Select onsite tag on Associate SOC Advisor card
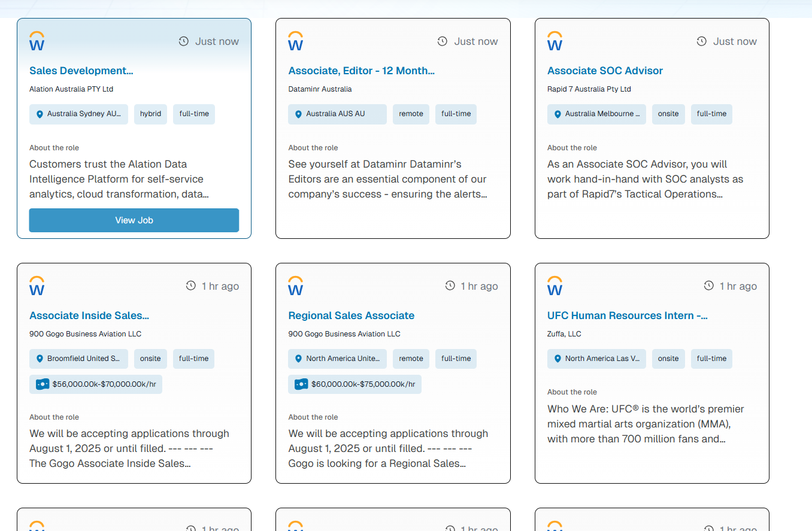 pos(668,114)
